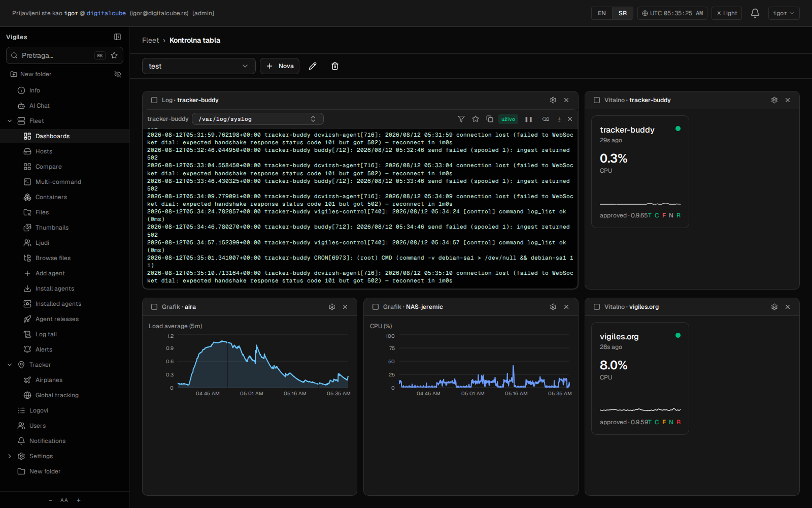
Task: Open igor user menu dropdown
Action: 784,13
